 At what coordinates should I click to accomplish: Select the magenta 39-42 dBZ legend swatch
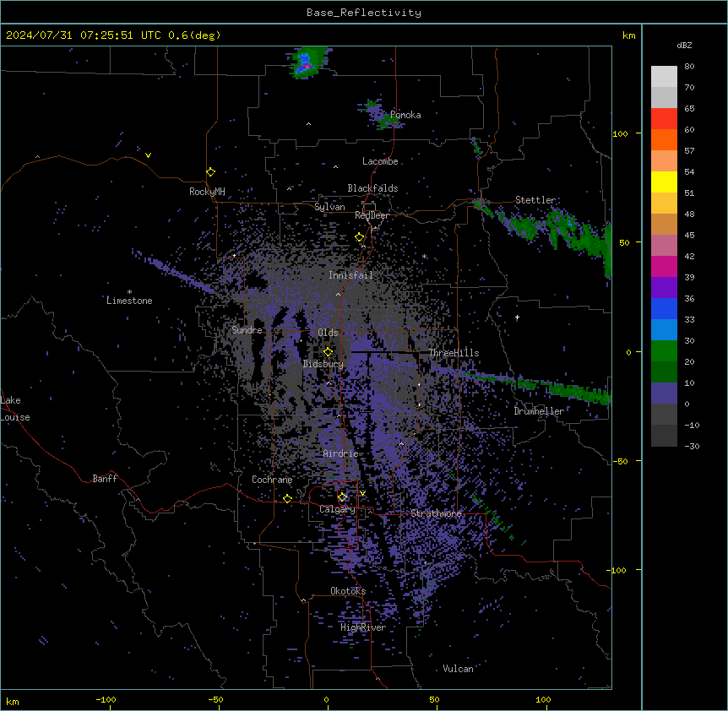point(664,266)
